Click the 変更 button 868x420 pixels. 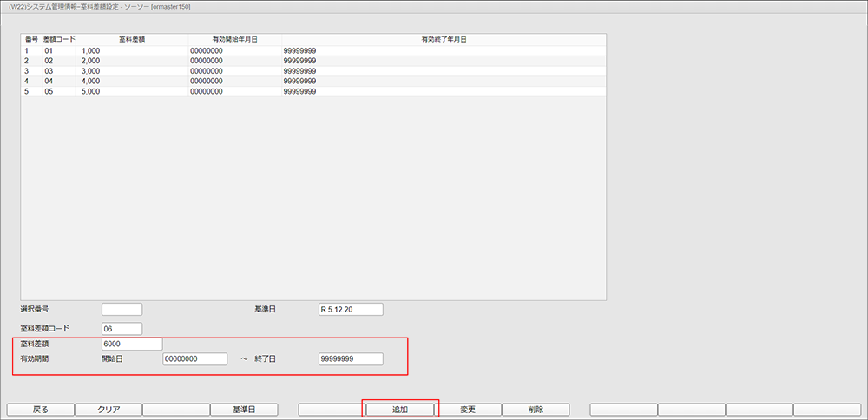click(x=467, y=409)
